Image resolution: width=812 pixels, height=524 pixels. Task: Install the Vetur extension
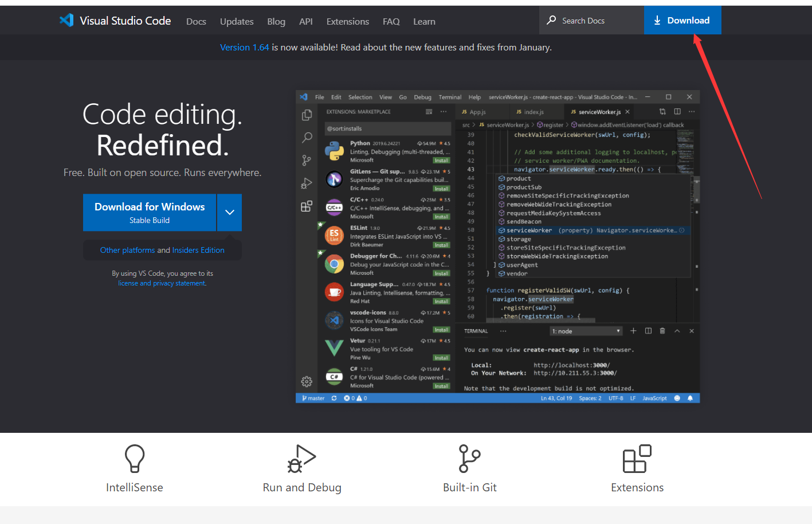coord(441,358)
